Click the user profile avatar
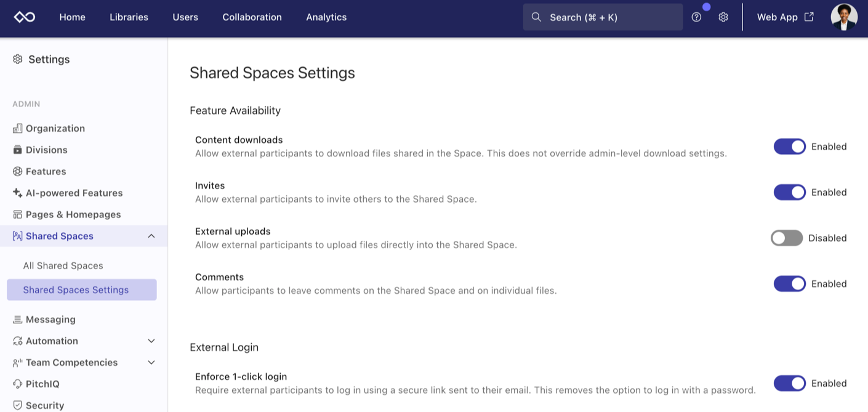The width and height of the screenshot is (868, 412). click(x=844, y=17)
